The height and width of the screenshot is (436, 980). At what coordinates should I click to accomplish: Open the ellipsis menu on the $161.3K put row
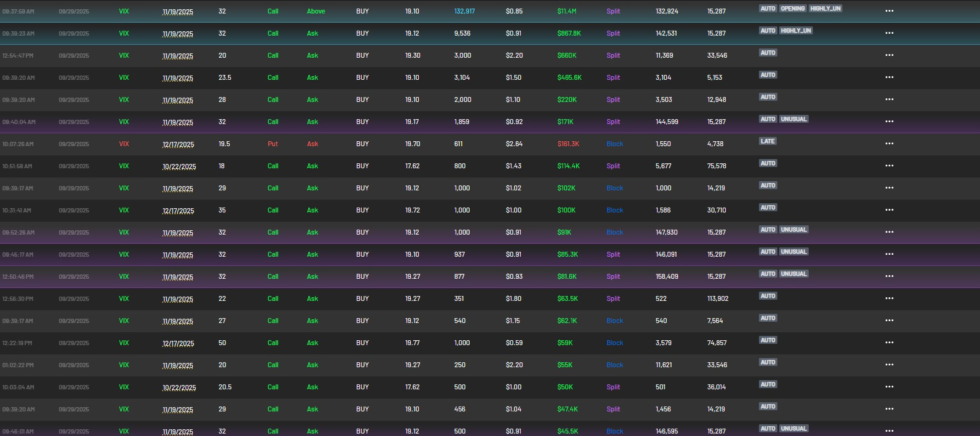[x=889, y=144]
